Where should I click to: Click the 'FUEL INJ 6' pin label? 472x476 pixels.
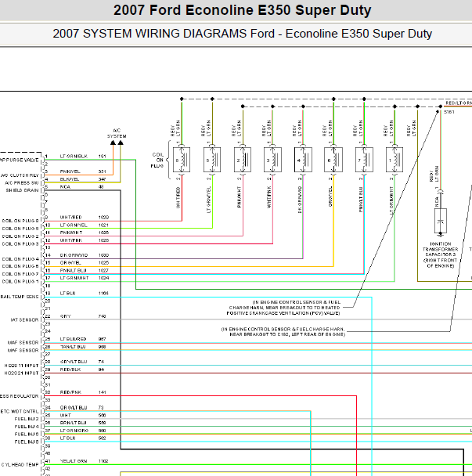27,435
